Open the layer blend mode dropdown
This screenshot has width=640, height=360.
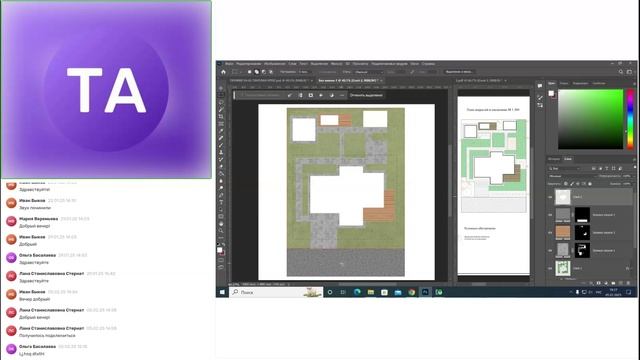[572, 176]
